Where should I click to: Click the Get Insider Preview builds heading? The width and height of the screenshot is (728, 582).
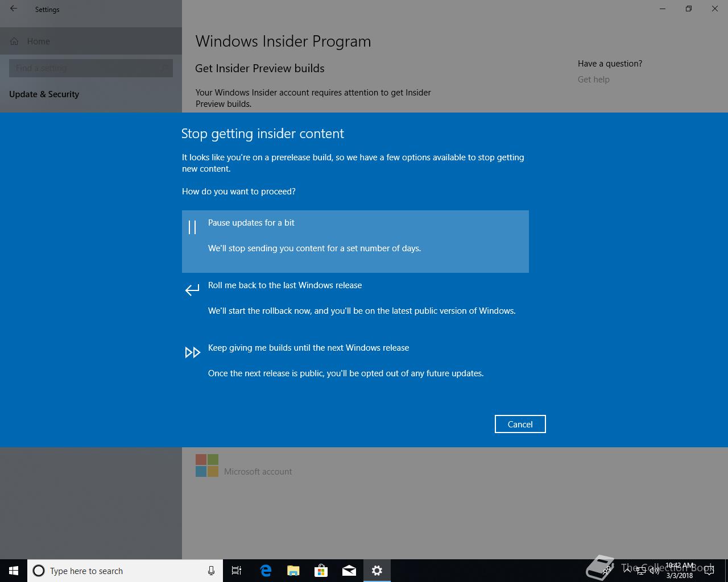click(x=260, y=68)
